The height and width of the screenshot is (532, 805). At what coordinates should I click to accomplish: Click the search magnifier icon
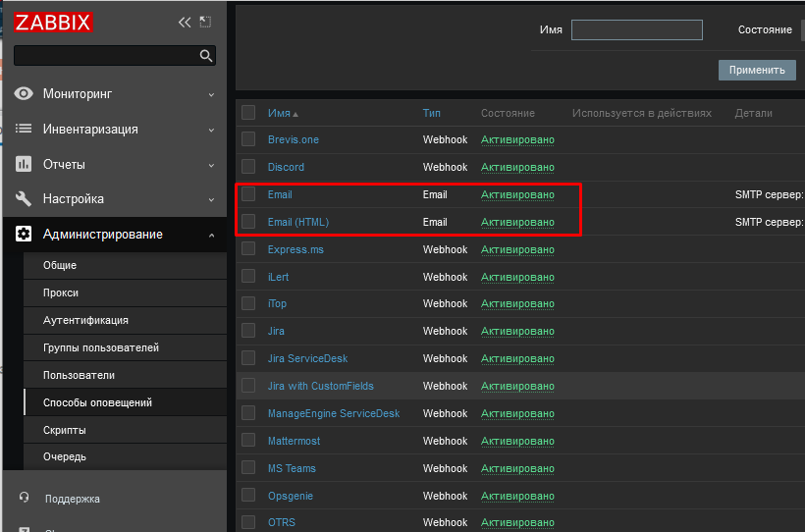[x=206, y=56]
